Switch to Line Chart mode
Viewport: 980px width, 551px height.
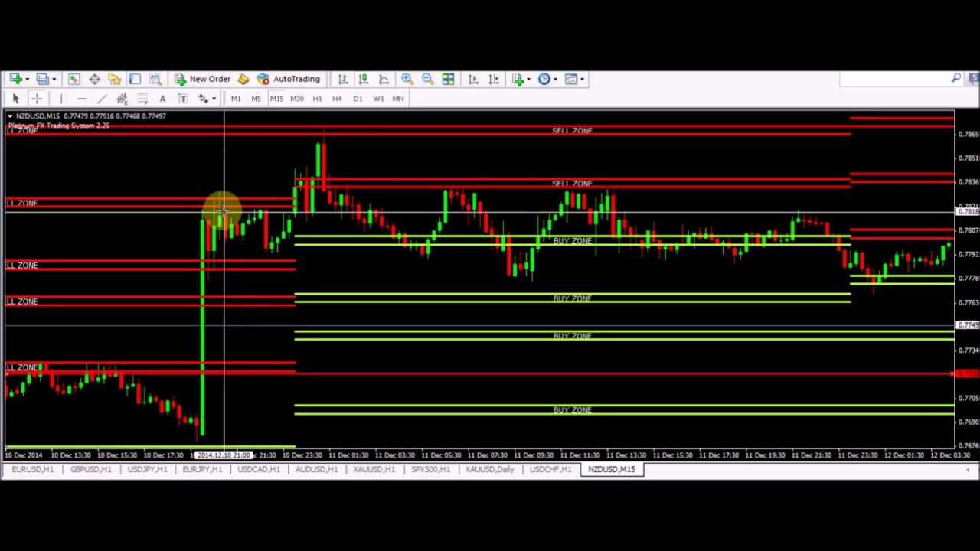pos(384,79)
